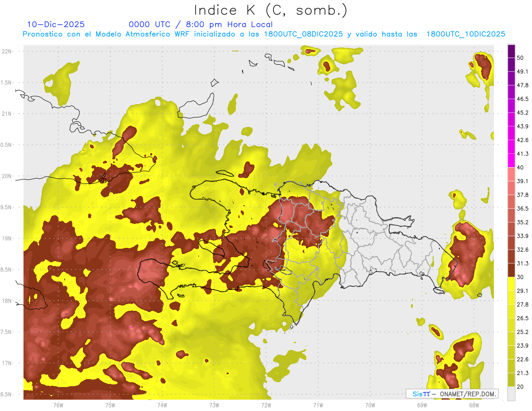Click the colorbar value '29.1'

pos(522,291)
